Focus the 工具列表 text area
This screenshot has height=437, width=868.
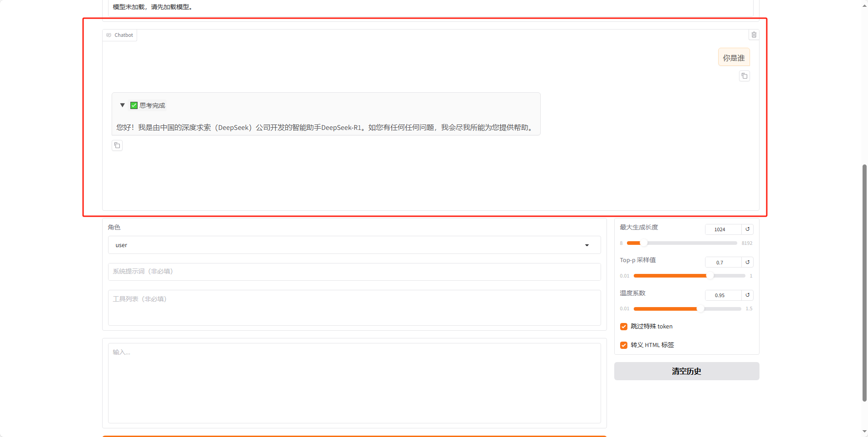[x=354, y=308]
